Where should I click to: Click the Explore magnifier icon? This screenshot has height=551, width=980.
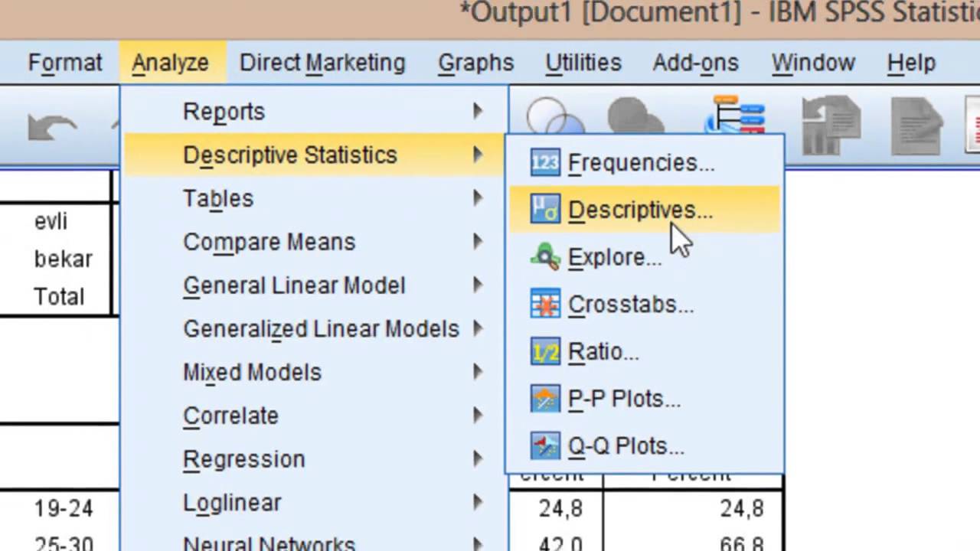(545, 257)
